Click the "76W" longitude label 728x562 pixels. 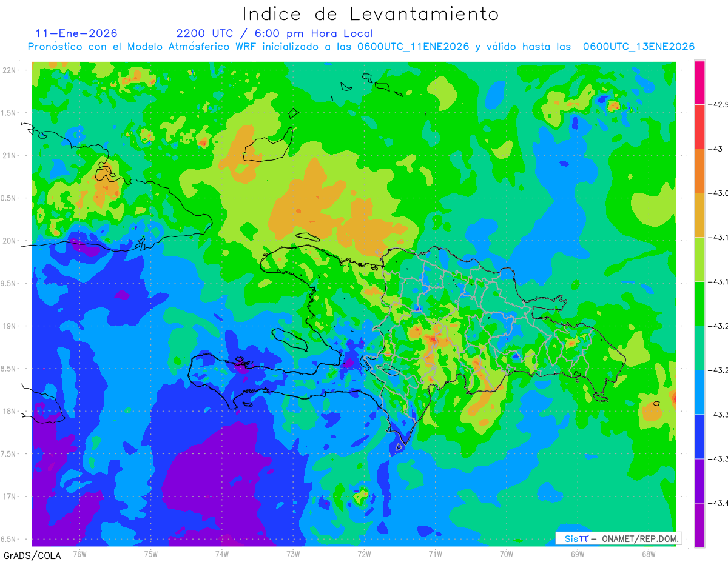[x=79, y=553]
